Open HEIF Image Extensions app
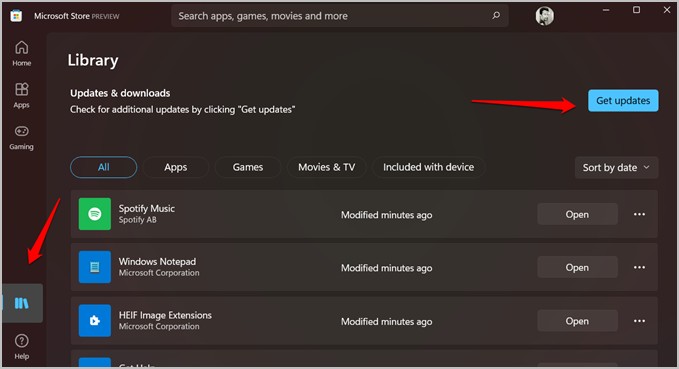Image resolution: width=679 pixels, height=369 pixels. 577,321
